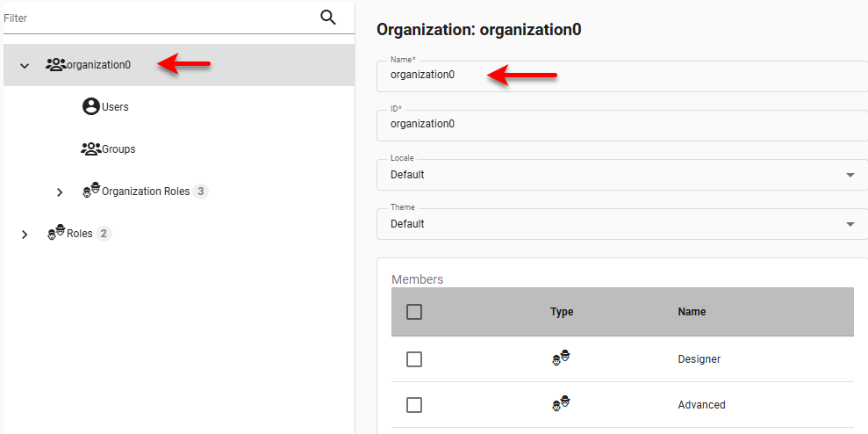Viewport: 868px width, 434px height.
Task: Expand the Organization Roles node
Action: click(60, 192)
